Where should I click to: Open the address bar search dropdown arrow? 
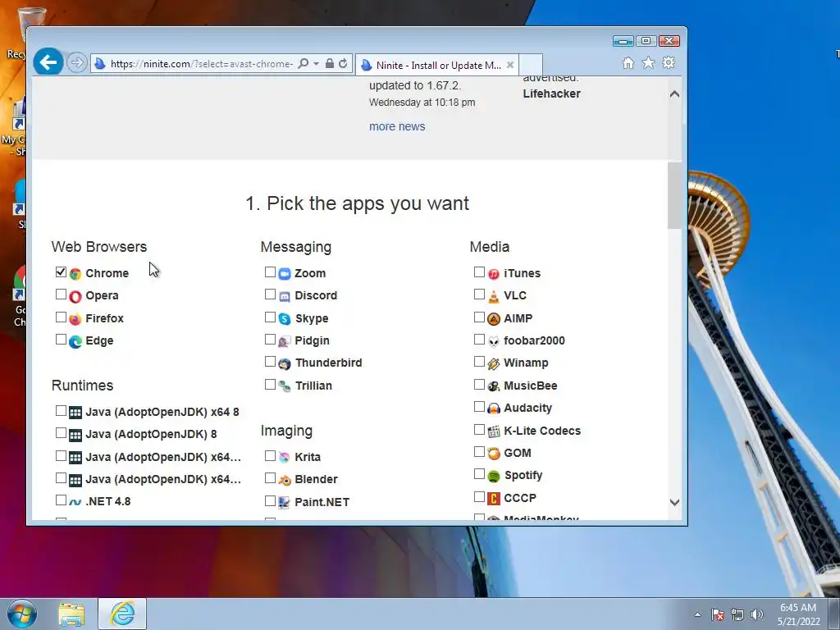316,64
